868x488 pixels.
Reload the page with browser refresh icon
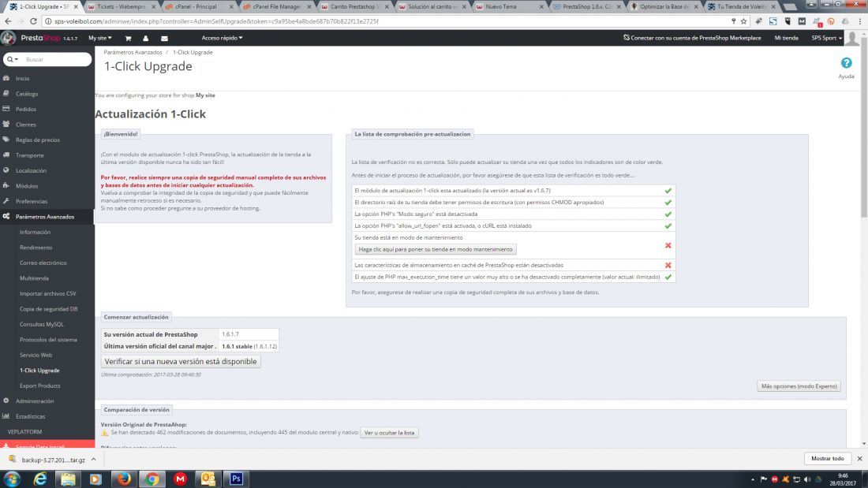coord(33,21)
